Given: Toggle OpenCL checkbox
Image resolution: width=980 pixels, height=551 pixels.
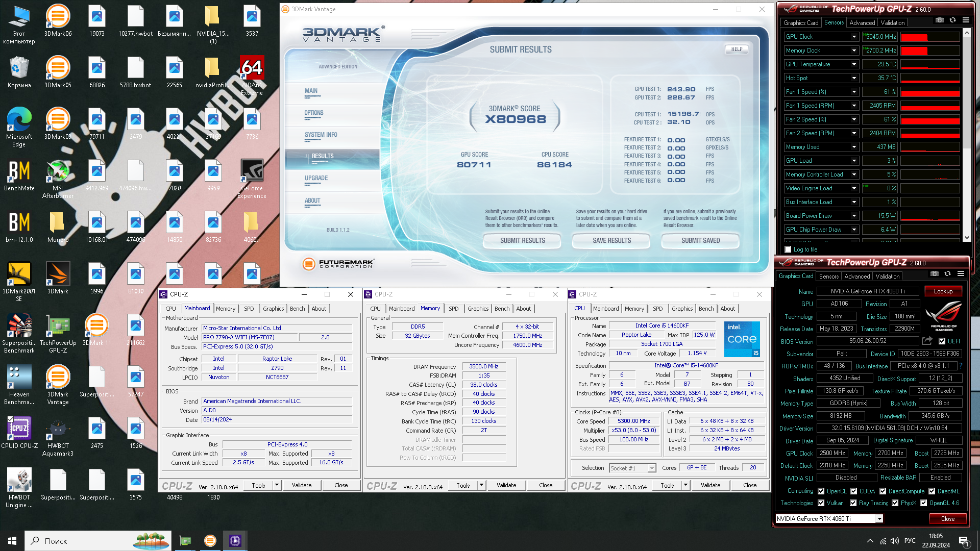Looking at the screenshot, I should [821, 491].
